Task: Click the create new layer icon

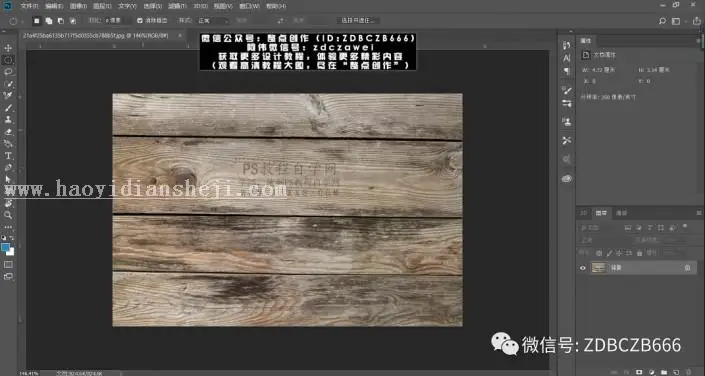Action: 676,372
